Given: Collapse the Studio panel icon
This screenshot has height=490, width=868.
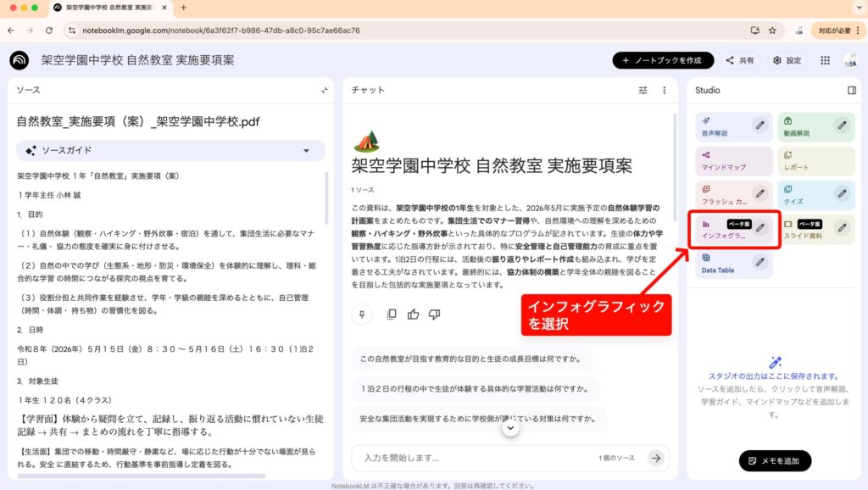Looking at the screenshot, I should 852,90.
